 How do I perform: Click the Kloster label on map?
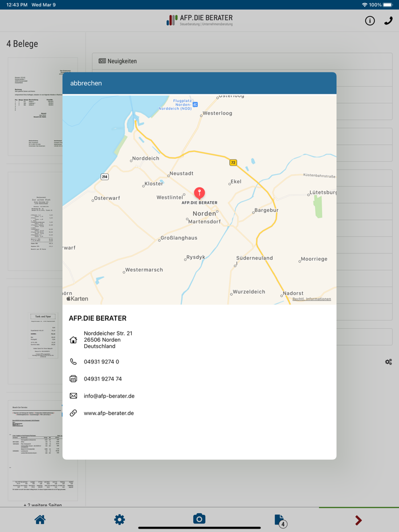coord(154,183)
